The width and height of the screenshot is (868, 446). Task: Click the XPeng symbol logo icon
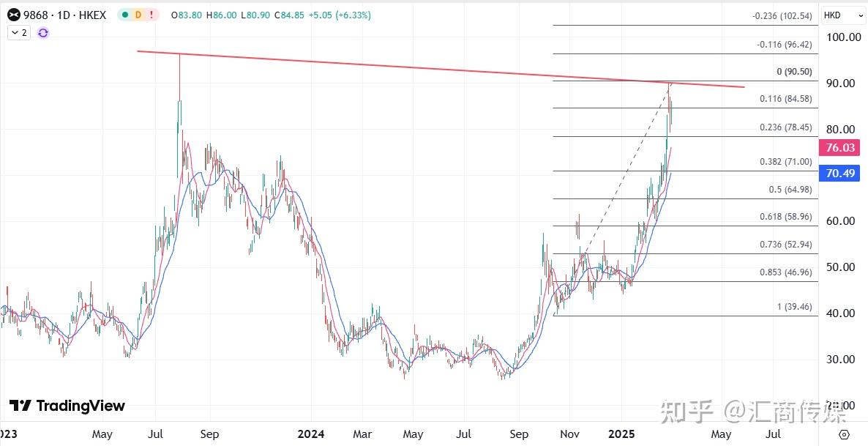pos(14,15)
